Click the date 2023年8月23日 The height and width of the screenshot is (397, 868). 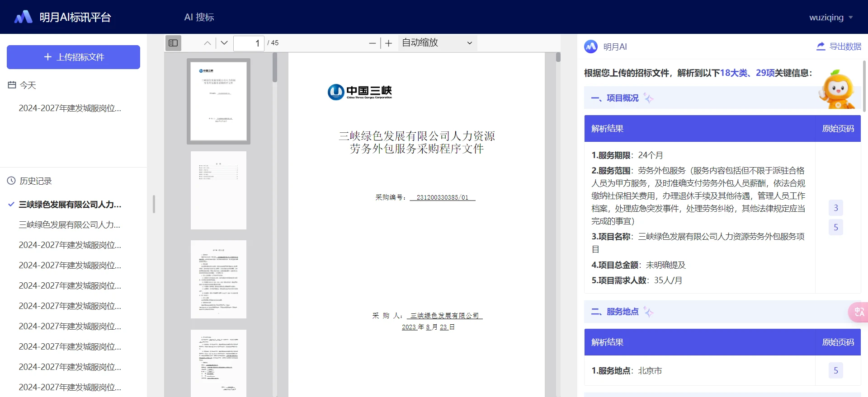pos(428,327)
